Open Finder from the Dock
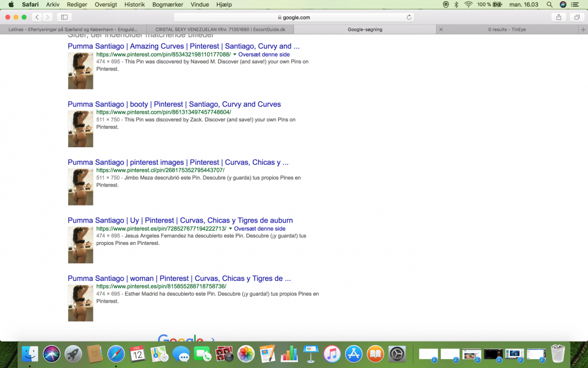This screenshot has height=368, width=588. [29, 354]
